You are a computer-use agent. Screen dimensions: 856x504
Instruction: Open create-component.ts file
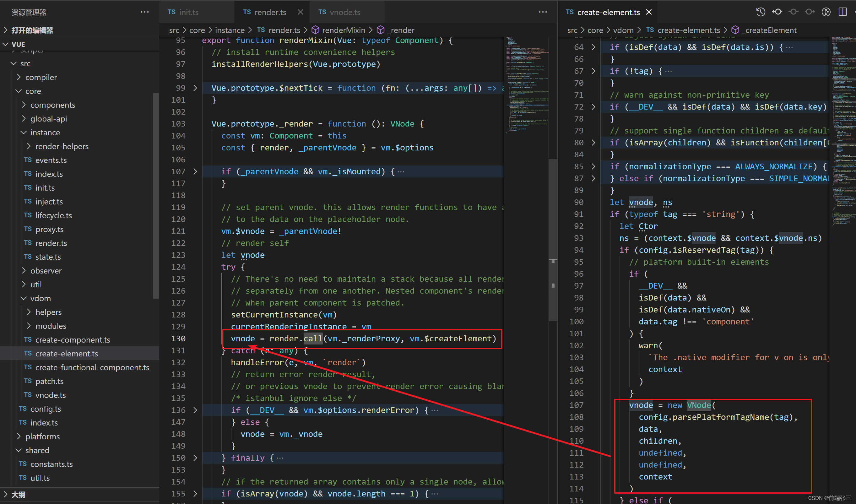(79, 340)
